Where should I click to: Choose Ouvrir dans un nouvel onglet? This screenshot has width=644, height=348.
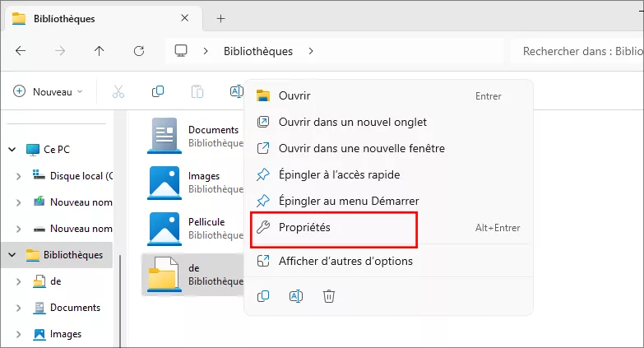coord(388,122)
